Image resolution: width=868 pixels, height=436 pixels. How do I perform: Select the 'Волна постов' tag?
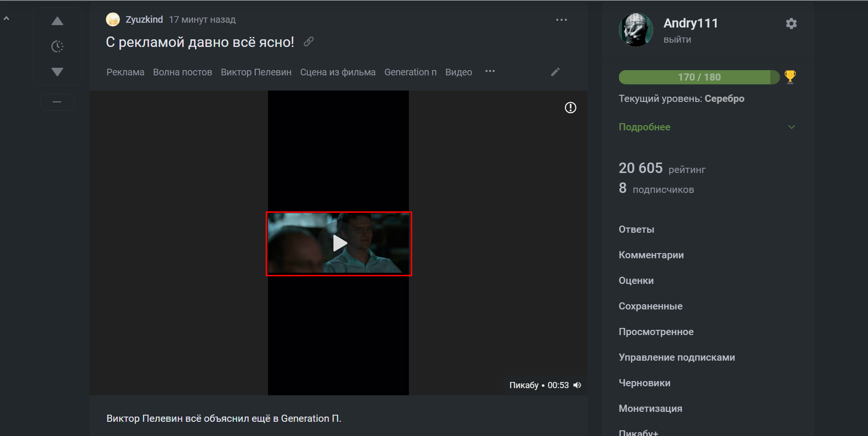coord(183,72)
